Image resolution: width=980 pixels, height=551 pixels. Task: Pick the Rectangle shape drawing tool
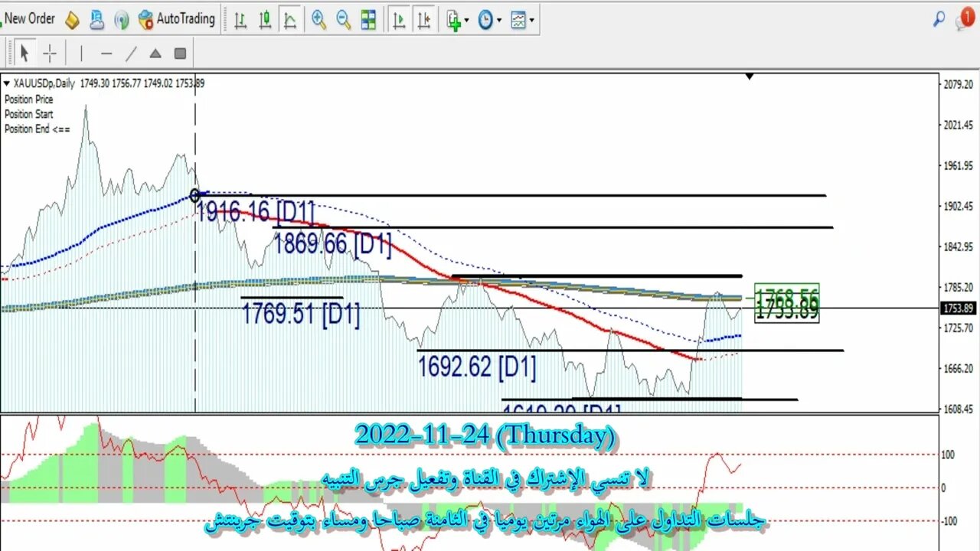[x=180, y=54]
